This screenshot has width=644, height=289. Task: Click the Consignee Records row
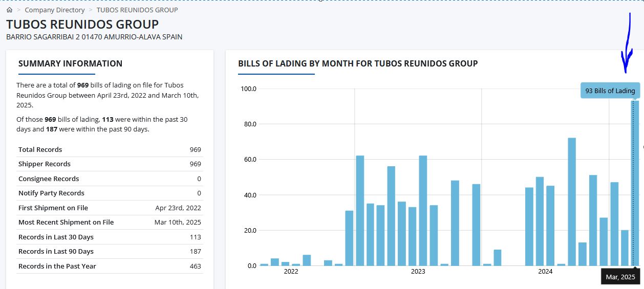click(110, 179)
